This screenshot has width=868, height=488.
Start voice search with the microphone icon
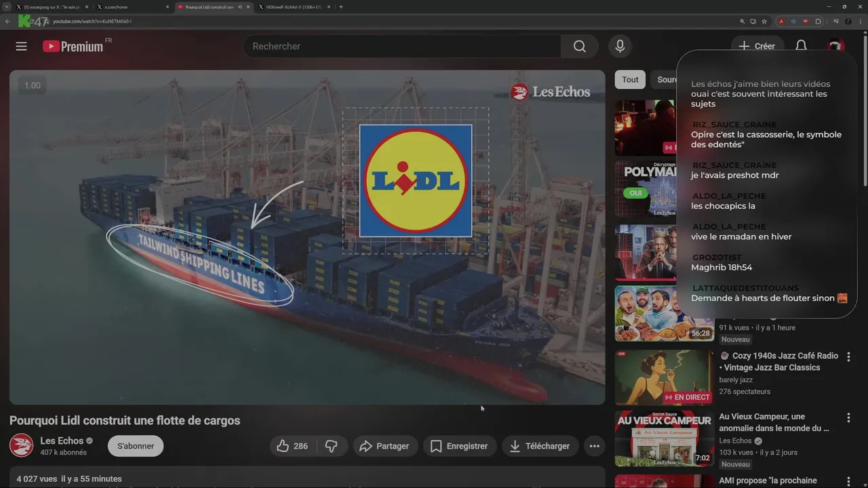pos(619,46)
